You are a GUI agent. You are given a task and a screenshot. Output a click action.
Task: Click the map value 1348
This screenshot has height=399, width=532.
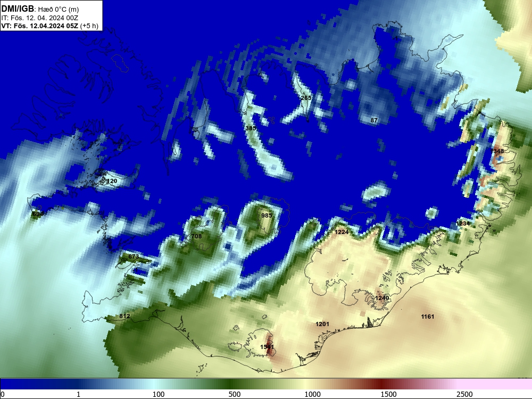497,151
